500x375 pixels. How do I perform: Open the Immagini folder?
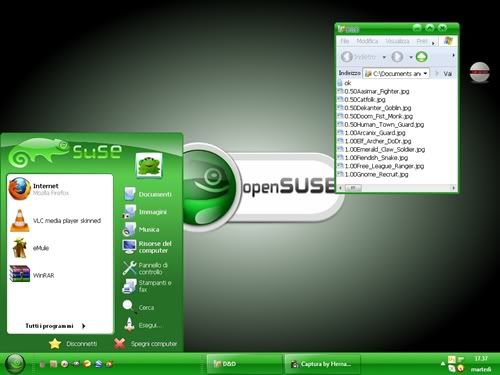pyautogui.click(x=145, y=212)
